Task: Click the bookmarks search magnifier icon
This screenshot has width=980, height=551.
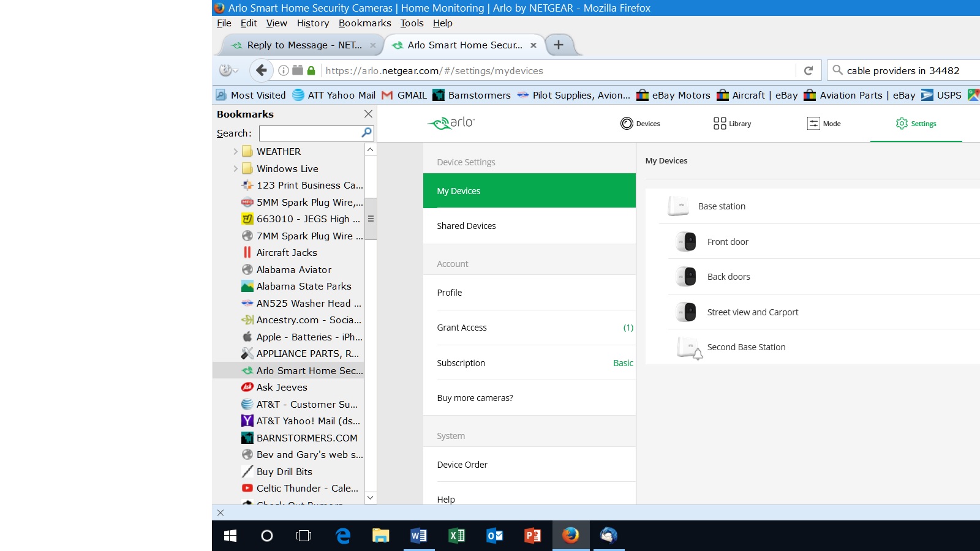Action: (x=366, y=133)
